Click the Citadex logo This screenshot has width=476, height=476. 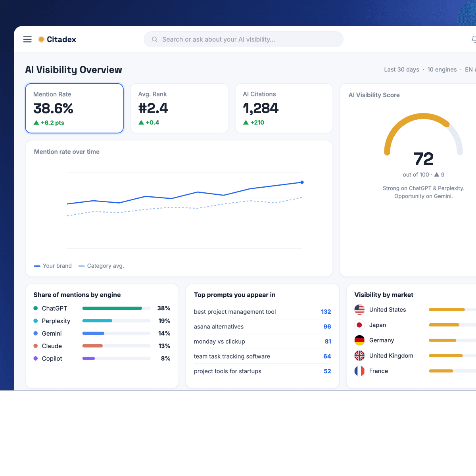pyautogui.click(x=57, y=39)
